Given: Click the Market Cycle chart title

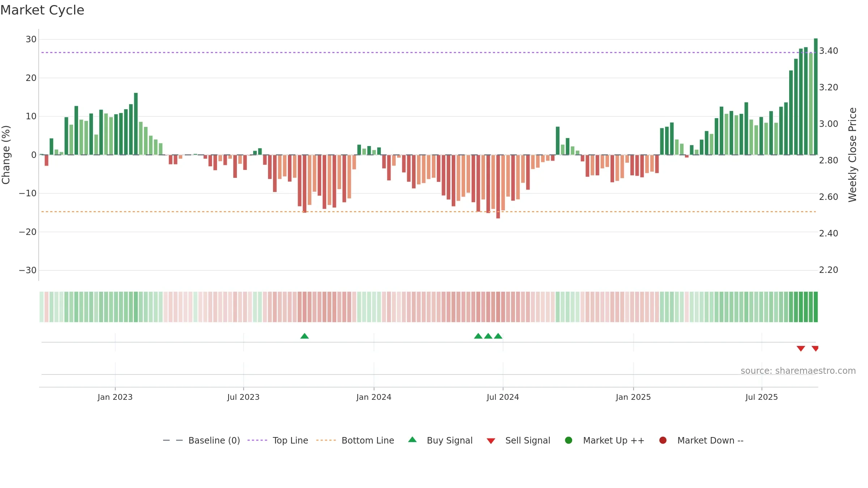Looking at the screenshot, I should pos(42,10).
